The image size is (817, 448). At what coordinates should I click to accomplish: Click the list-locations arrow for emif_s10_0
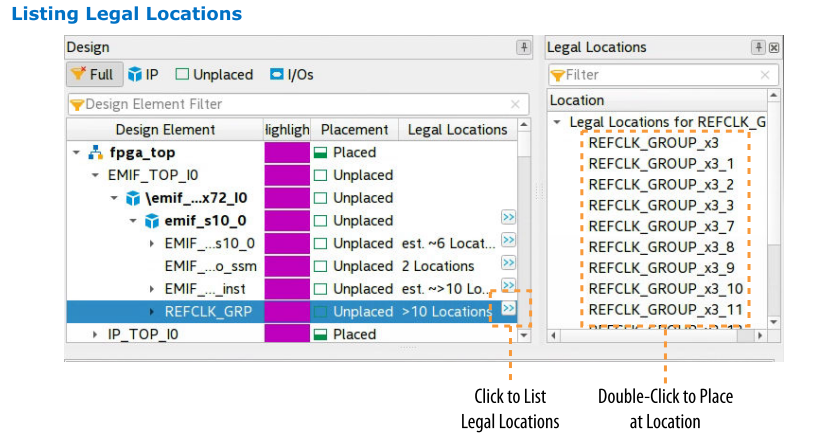(508, 217)
